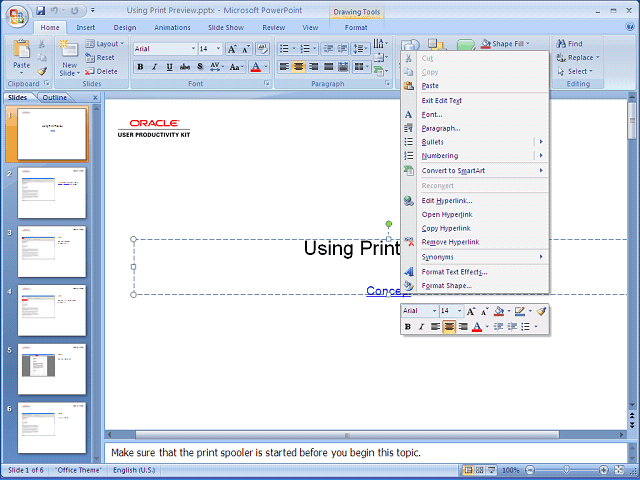Toggle Strikethrough in the ribbon

(x=184, y=67)
